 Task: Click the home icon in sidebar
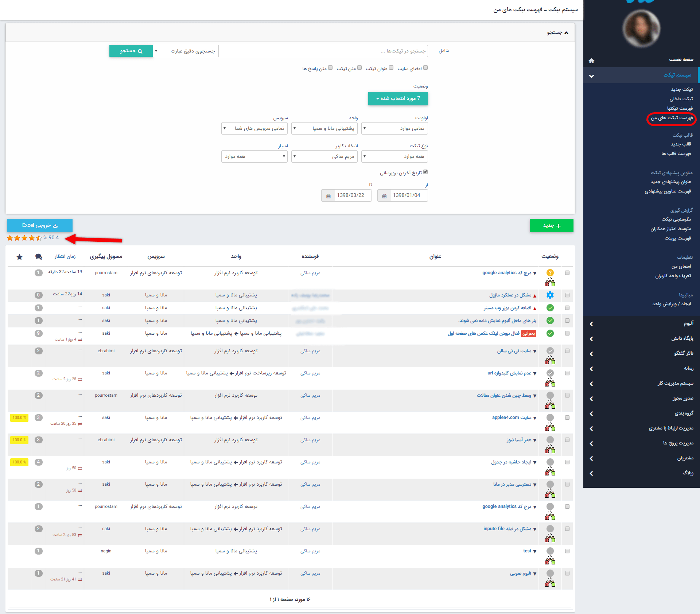(x=591, y=61)
